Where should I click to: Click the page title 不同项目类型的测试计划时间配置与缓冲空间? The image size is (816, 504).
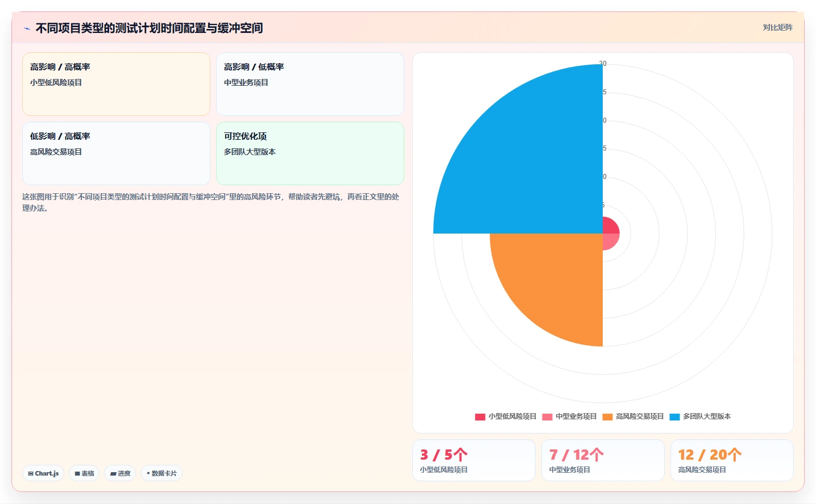pyautogui.click(x=149, y=28)
